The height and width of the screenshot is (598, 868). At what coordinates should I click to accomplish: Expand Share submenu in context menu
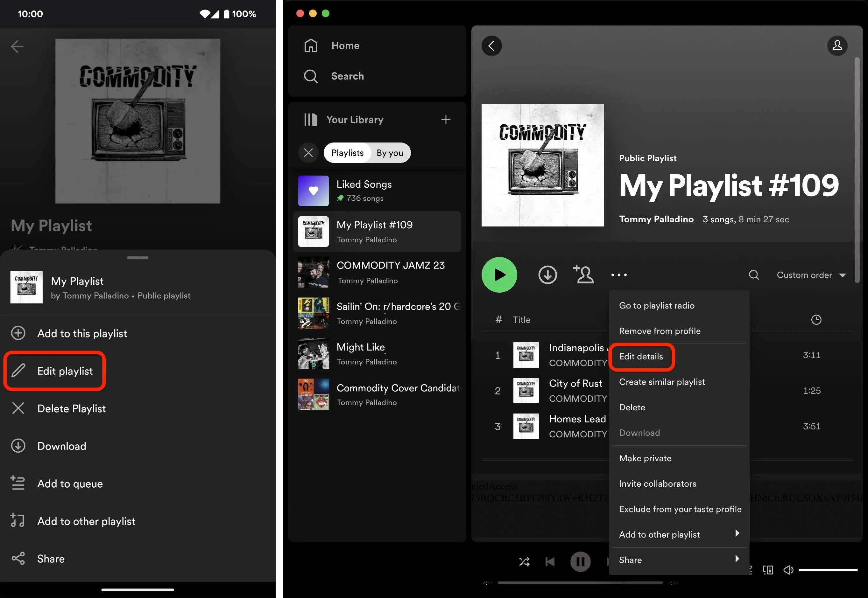(679, 560)
